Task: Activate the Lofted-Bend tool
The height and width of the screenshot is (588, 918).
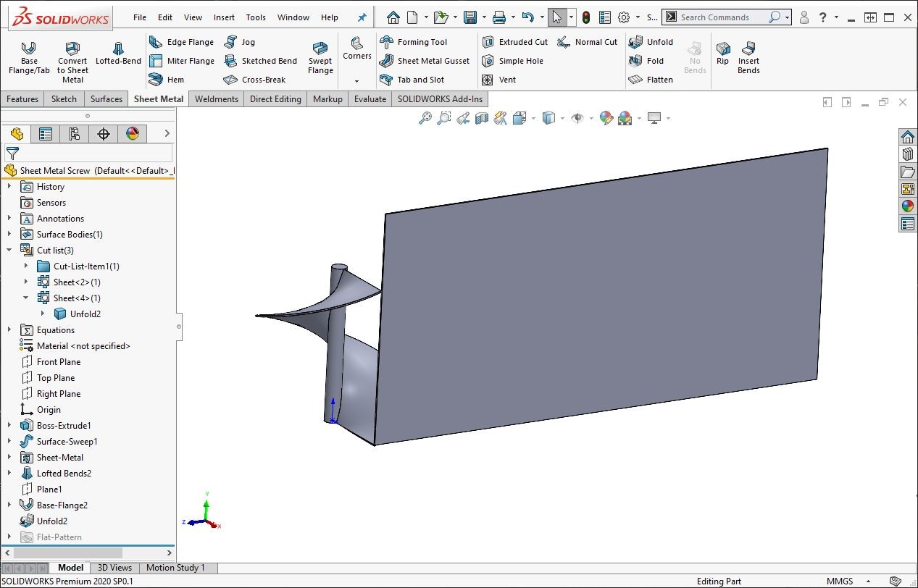Action: coord(118,52)
